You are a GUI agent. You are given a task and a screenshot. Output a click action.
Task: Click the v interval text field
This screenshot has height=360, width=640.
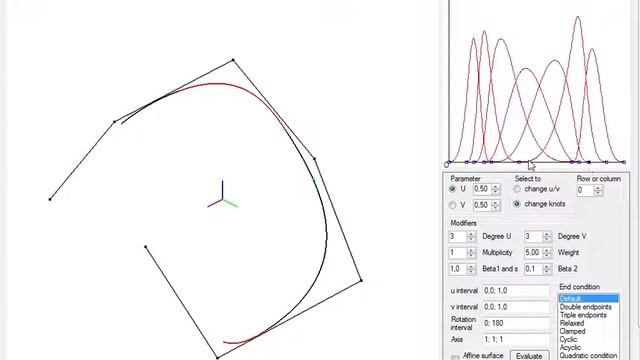click(516, 307)
